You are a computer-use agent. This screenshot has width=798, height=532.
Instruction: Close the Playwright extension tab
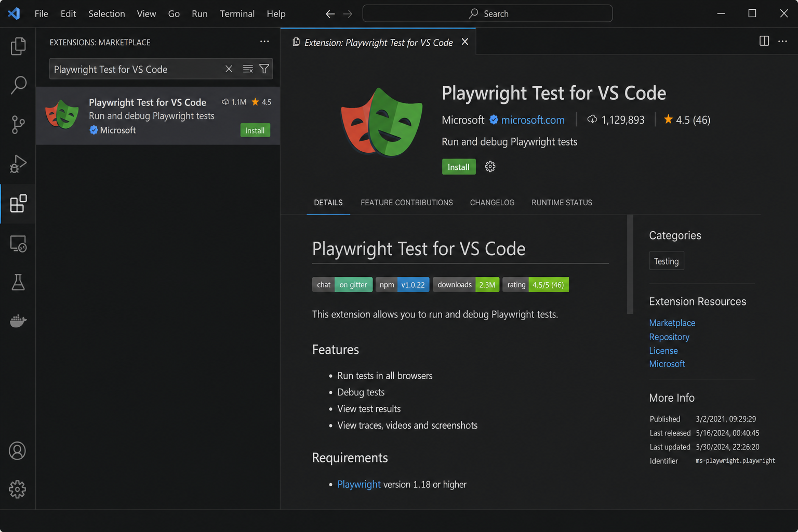[x=465, y=42]
